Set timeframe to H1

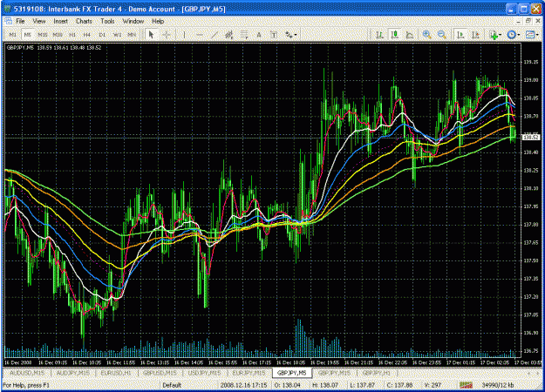pyautogui.click(x=72, y=35)
